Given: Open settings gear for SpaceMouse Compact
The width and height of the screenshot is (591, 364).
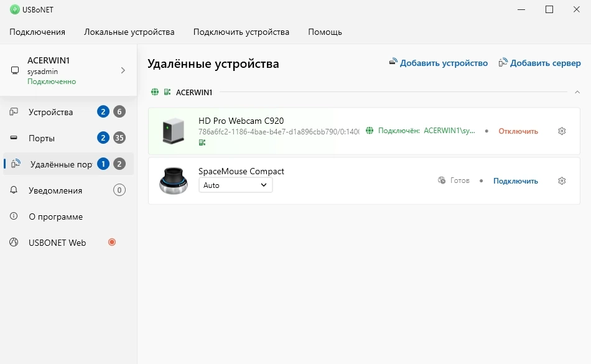Looking at the screenshot, I should coord(562,181).
